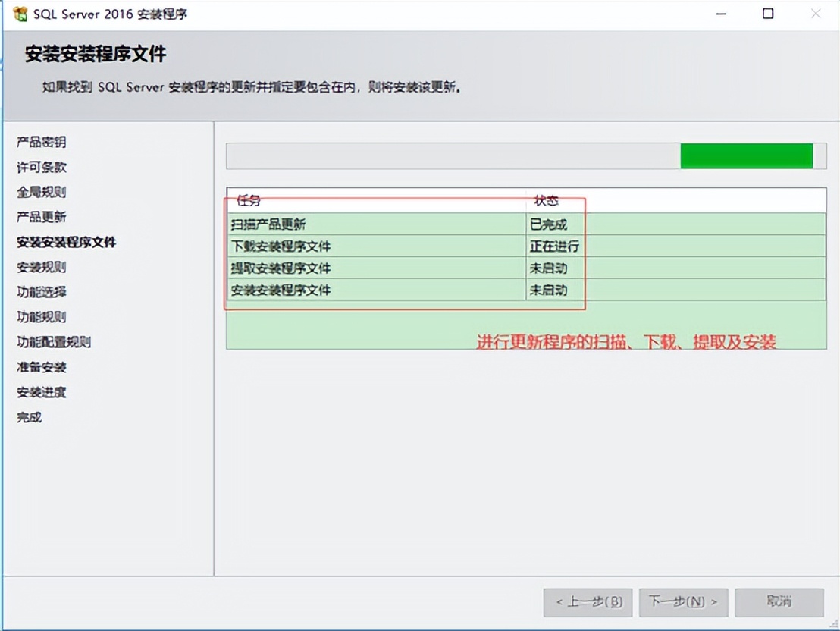Click 未启动 status of 提取安装程序文件
Viewport: 840px width, 631px height.
pyautogui.click(x=548, y=268)
